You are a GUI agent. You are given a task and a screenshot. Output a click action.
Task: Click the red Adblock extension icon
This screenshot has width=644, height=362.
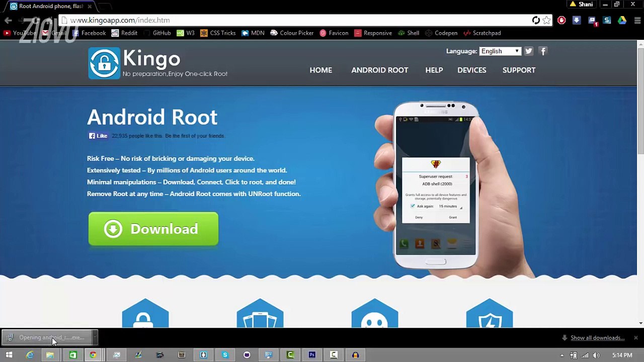pyautogui.click(x=561, y=20)
